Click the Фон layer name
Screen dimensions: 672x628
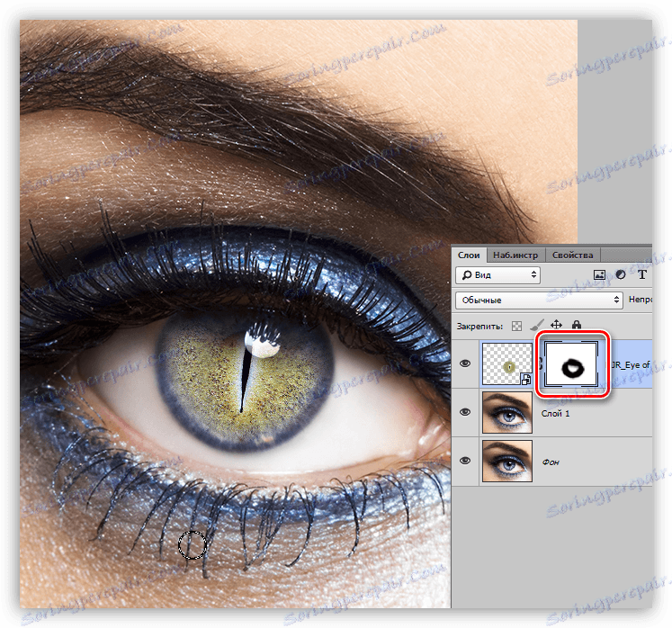[x=551, y=462]
